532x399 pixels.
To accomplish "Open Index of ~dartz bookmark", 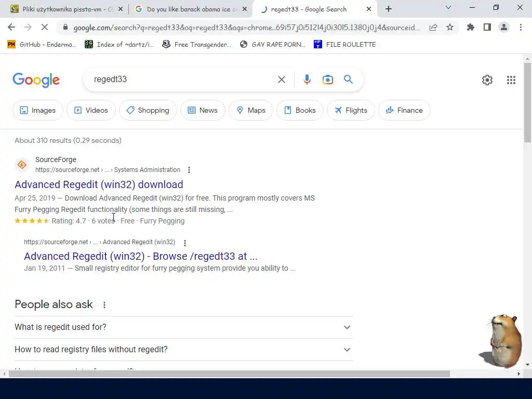I will (119, 45).
